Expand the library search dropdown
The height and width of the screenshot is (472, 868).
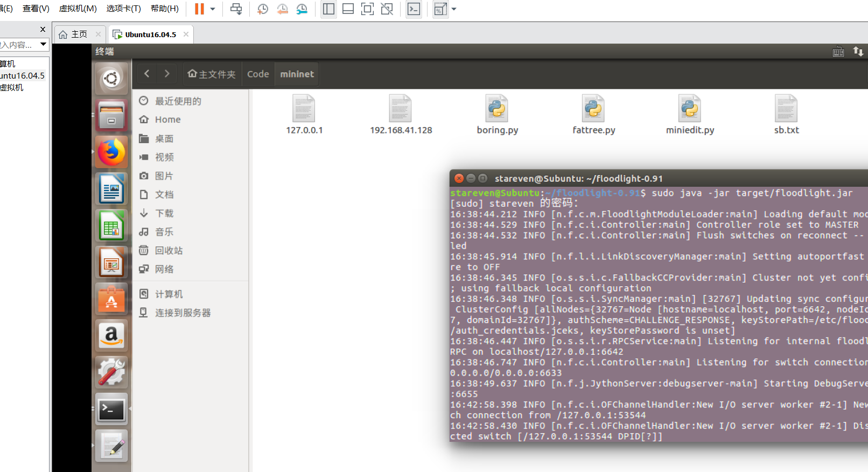pos(43,44)
